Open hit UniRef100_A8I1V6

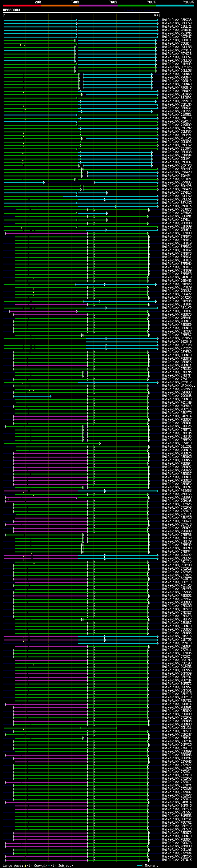tap(176, 139)
